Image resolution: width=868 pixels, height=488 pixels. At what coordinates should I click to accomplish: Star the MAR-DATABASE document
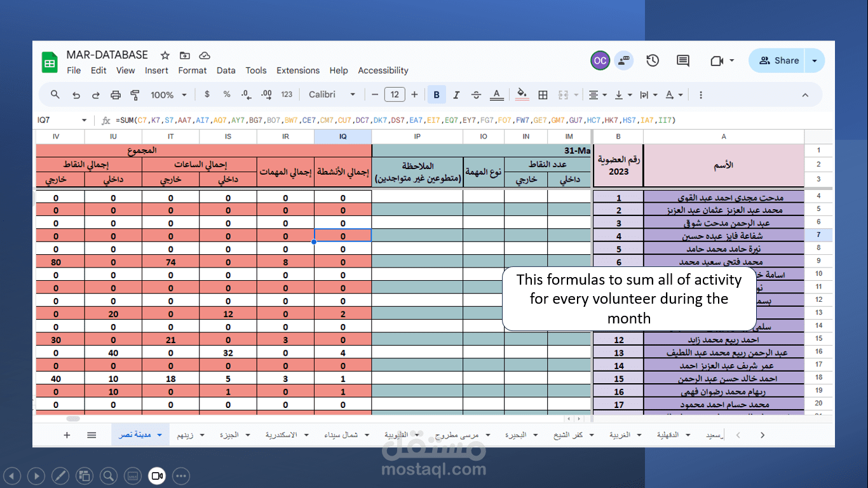165,55
